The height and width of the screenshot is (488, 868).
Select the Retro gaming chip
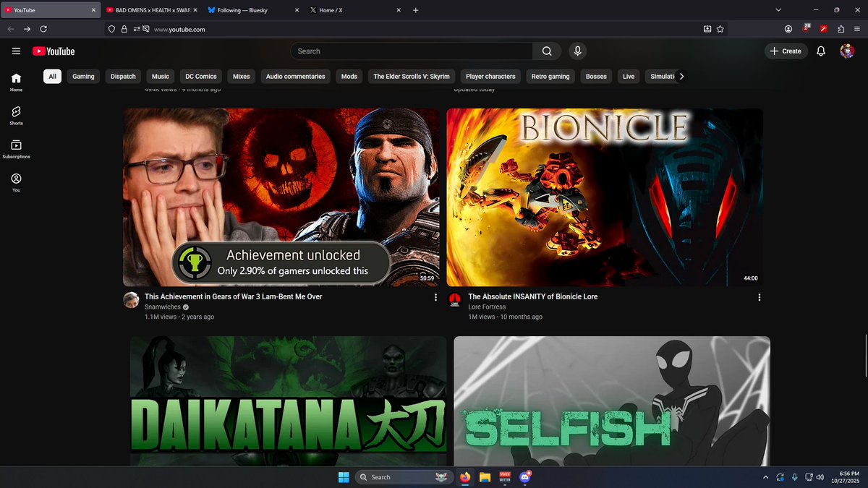pos(550,76)
